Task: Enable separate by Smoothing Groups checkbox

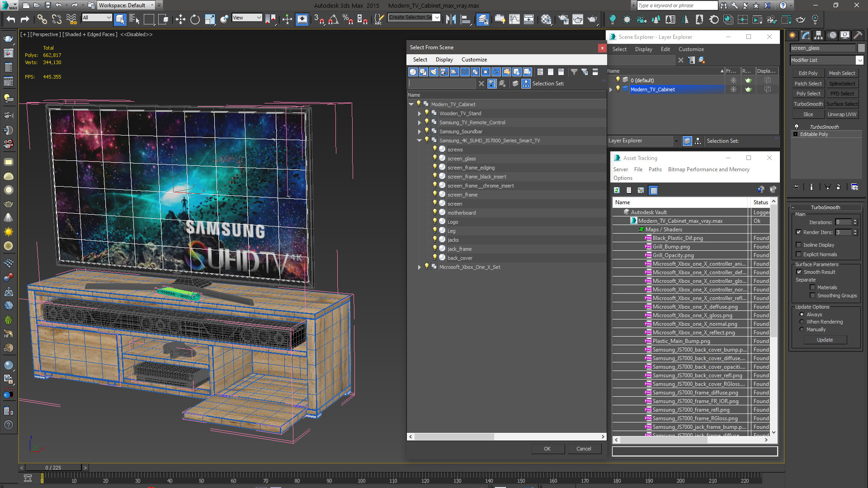Action: (x=812, y=296)
